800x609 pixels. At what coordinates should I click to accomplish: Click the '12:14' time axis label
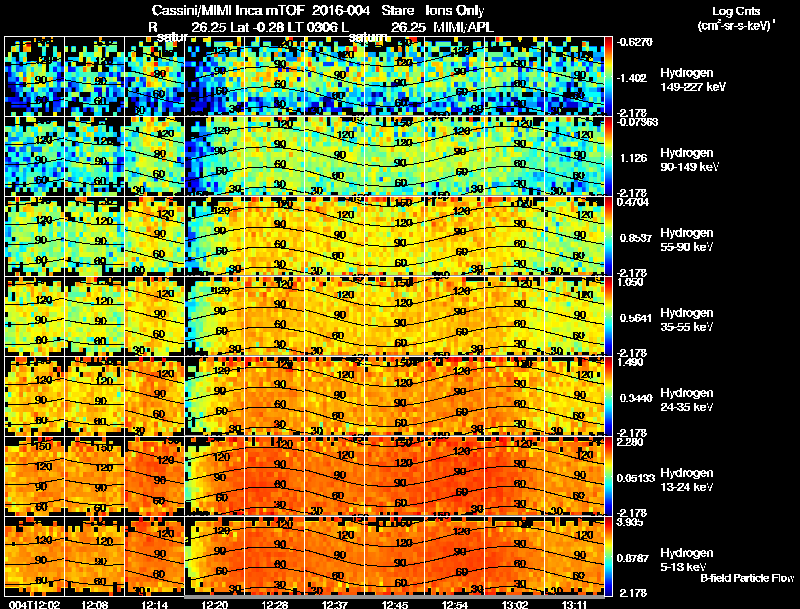[x=155, y=604]
